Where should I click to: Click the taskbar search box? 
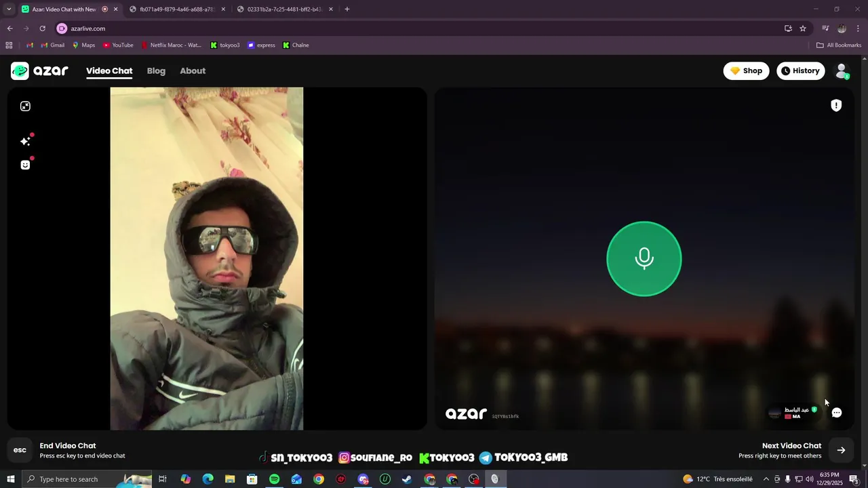pyautogui.click(x=87, y=479)
